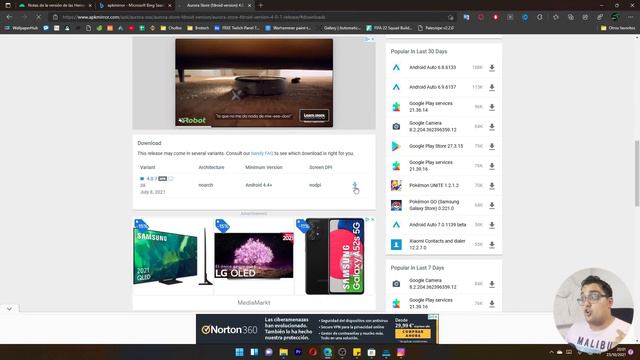This screenshot has width=640, height=360.
Task: Open WallpaperHub bookmark
Action: (x=21, y=28)
